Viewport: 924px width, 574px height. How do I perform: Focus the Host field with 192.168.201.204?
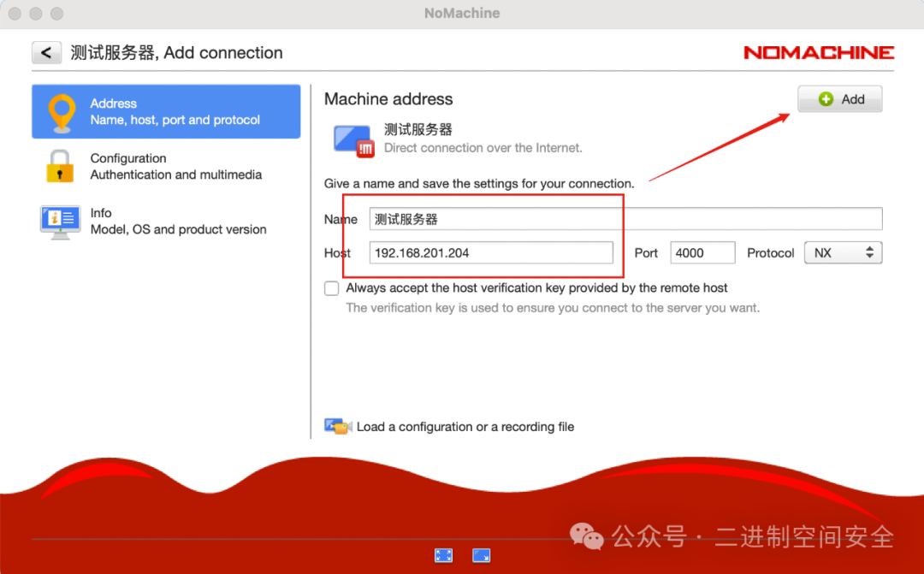491,253
